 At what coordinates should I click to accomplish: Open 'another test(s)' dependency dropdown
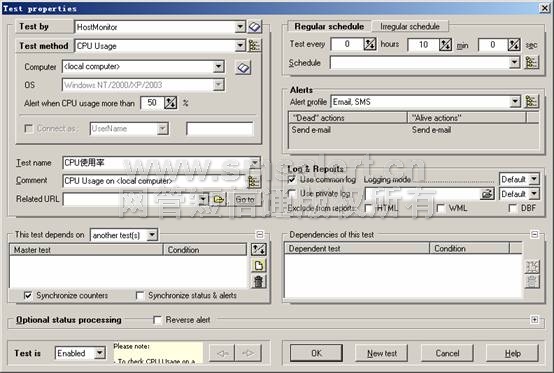point(152,235)
